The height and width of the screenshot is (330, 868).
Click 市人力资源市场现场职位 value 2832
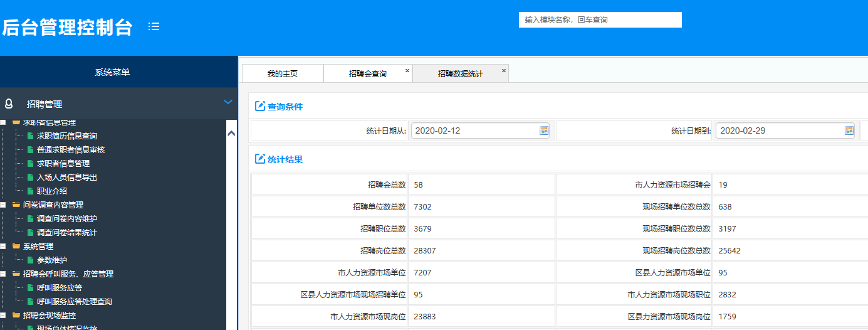pyautogui.click(x=727, y=295)
